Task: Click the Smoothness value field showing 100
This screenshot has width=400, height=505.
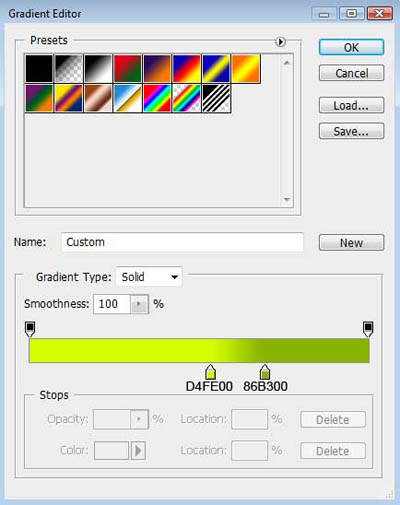Action: tap(112, 304)
